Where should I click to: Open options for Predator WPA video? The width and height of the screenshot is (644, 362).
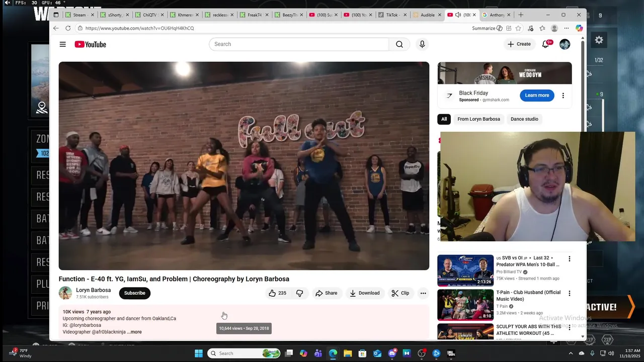[570, 259]
